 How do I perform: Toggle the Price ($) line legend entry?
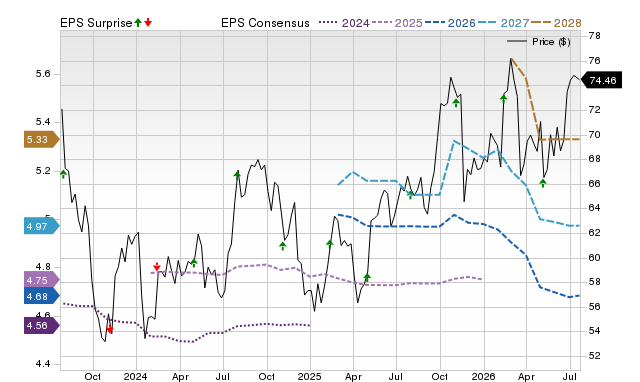(x=538, y=42)
